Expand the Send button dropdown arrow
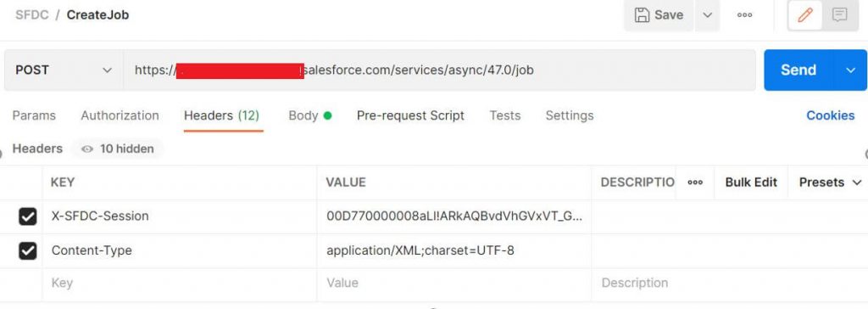This screenshot has width=868, height=309. 850,70
